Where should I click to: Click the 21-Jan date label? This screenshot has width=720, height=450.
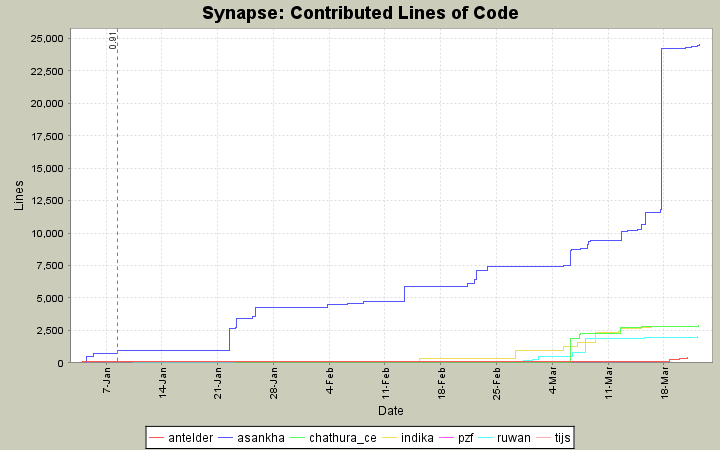(x=218, y=382)
